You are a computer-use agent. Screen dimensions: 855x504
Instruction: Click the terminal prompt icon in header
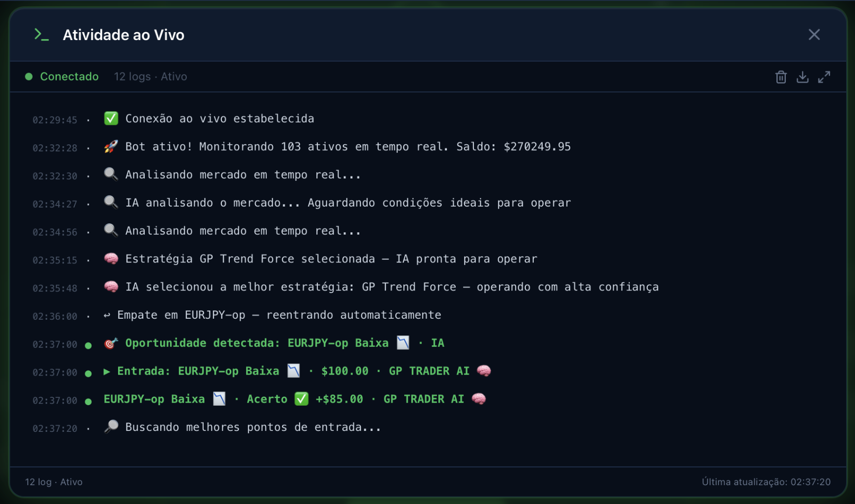42,35
